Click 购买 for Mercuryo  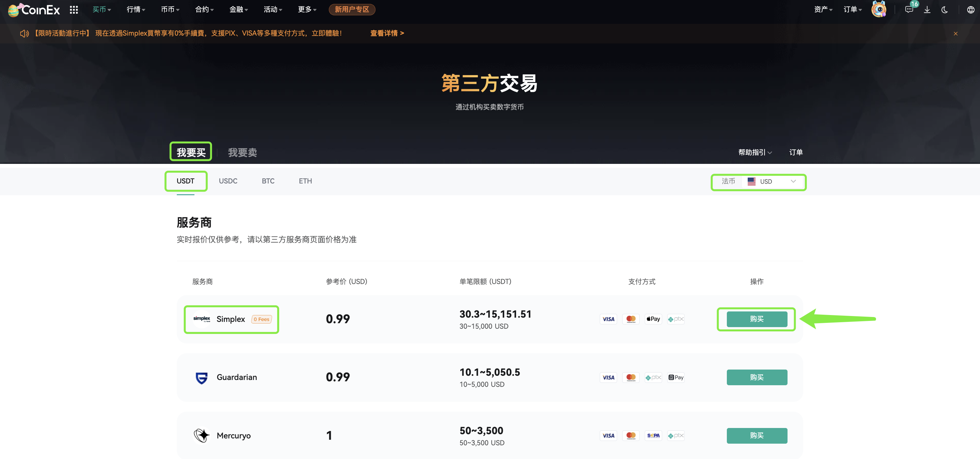pyautogui.click(x=757, y=435)
